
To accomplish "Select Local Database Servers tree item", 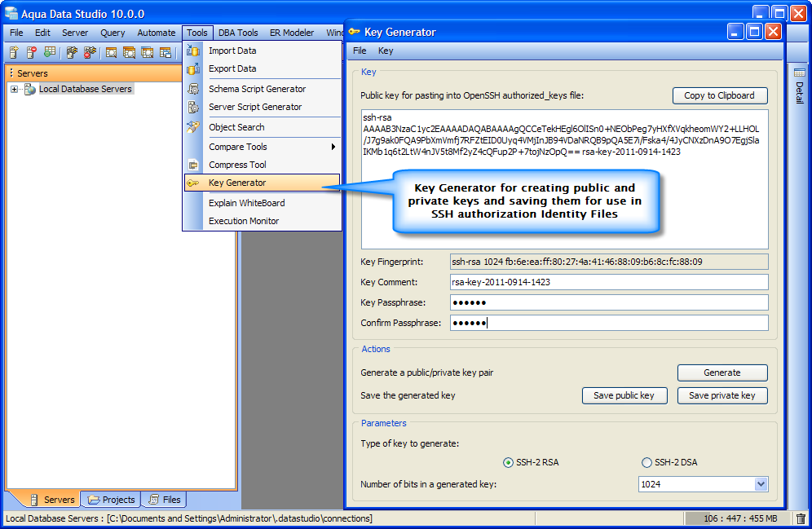I will point(86,89).
